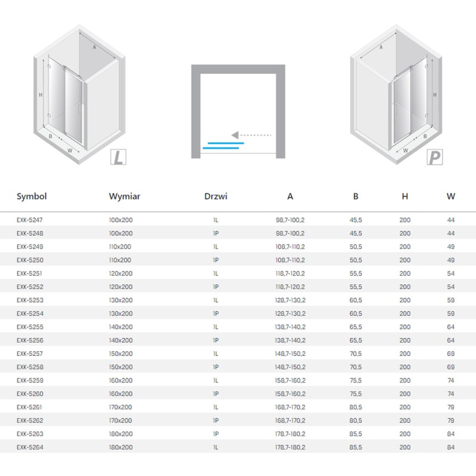Click the P right-version icon
This screenshot has width=476, height=476.
pos(435,157)
